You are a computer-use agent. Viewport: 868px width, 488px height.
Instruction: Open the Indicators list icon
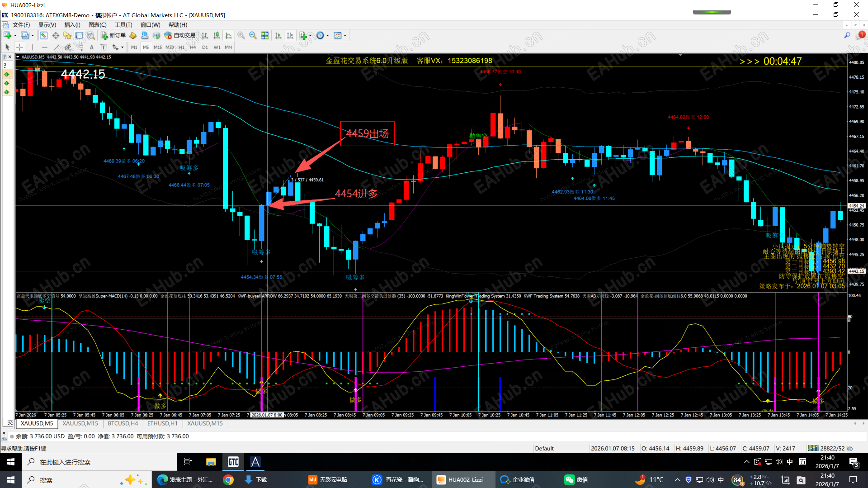point(303,35)
